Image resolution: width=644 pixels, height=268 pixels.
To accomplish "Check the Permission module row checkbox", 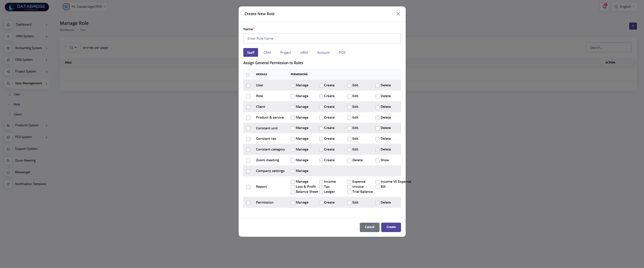I will pos(248,203).
